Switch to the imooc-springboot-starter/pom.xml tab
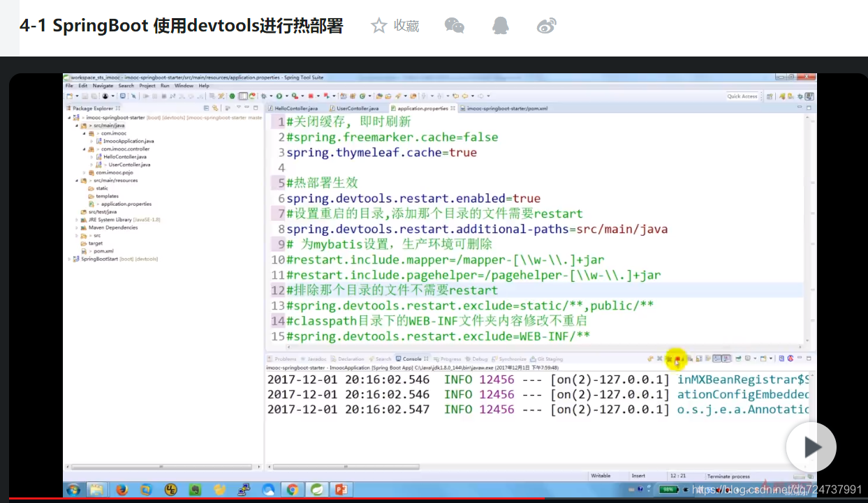This screenshot has width=868, height=503. [x=503, y=108]
